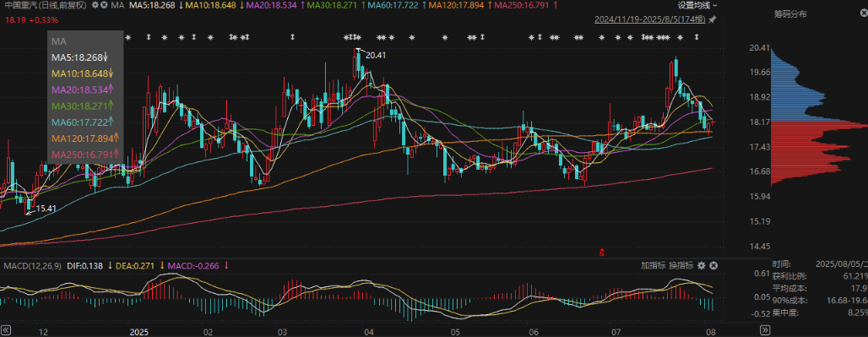
Task: Remove MA indicator with the top-left X icon
Action: pos(105,5)
